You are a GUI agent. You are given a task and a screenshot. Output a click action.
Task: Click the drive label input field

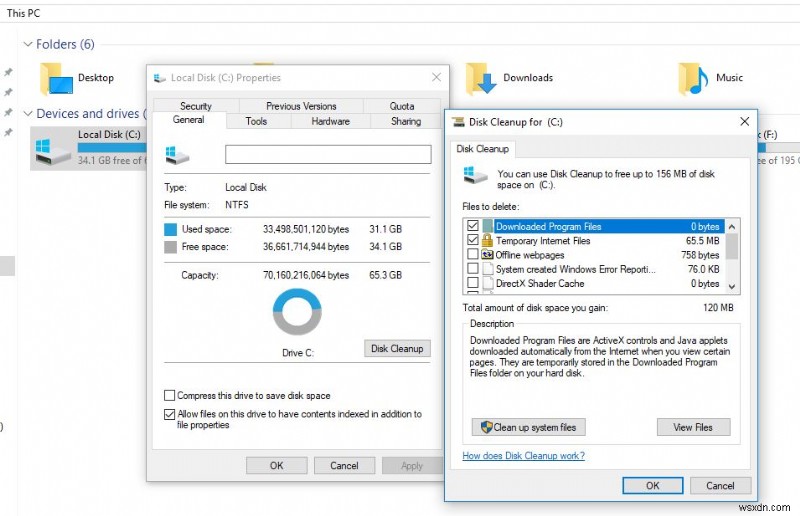(328, 155)
